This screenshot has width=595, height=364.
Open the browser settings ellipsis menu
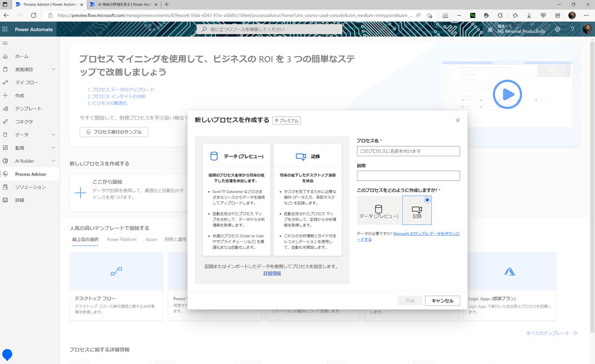click(x=587, y=15)
